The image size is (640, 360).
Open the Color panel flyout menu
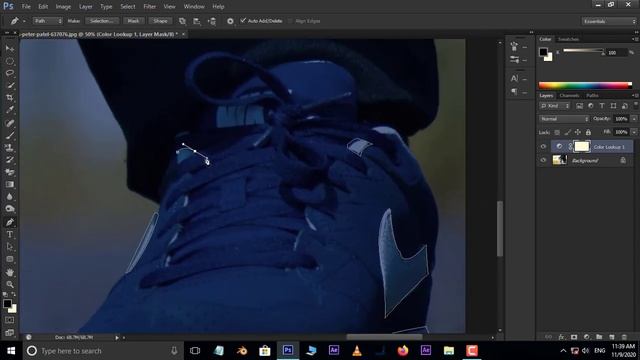635,39
